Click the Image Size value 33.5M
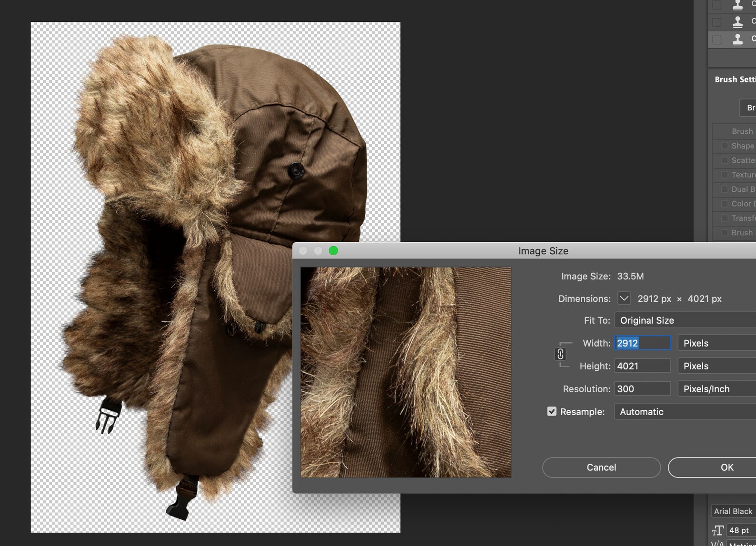Screen dimensions: 756x546 (x=630, y=276)
